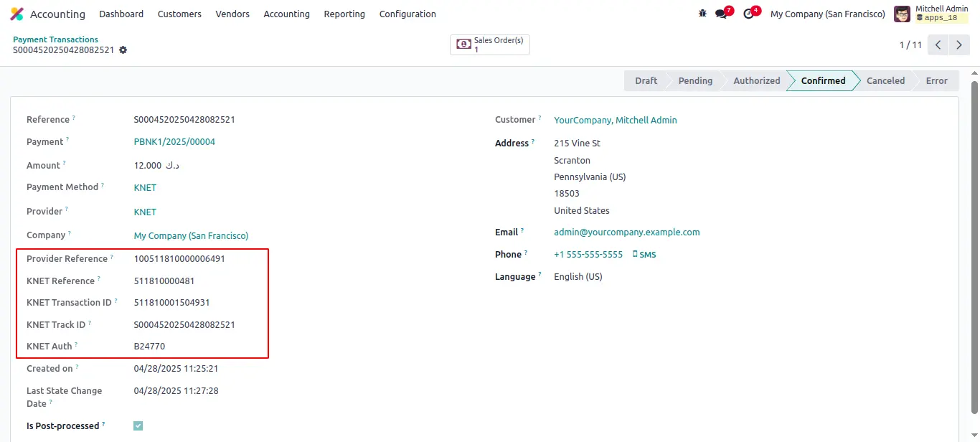Screen dimensions: 980x442
Task: Click the debug bug icon in top bar
Action: (x=702, y=14)
